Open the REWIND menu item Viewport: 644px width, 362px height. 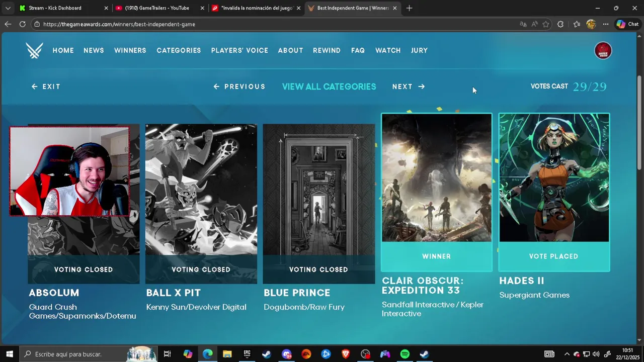point(327,50)
